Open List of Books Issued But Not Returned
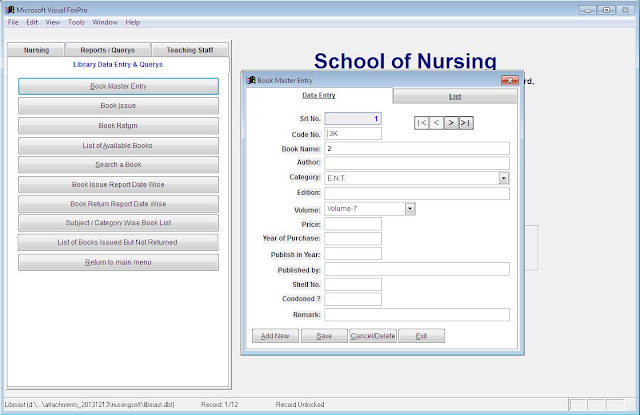This screenshot has width=640, height=415. pos(118,242)
